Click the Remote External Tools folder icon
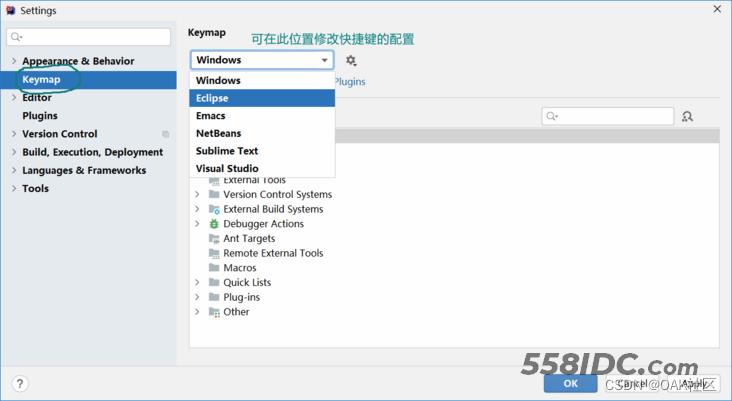The height and width of the screenshot is (401, 732). [x=214, y=253]
